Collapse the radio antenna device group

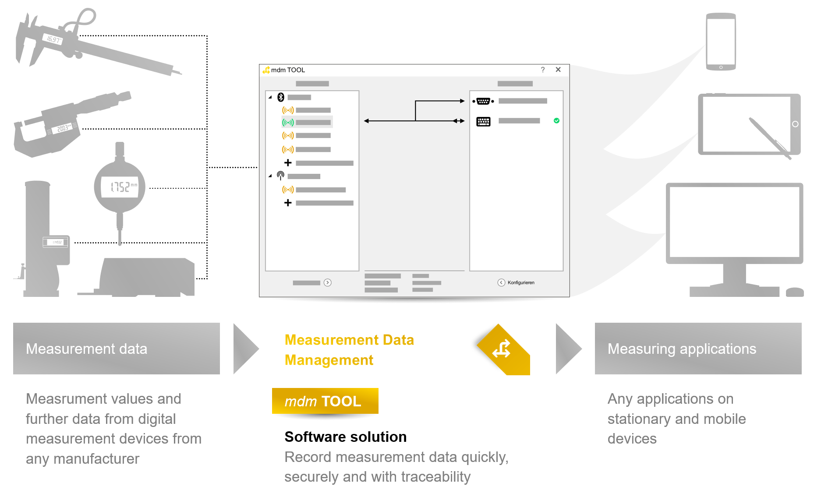pyautogui.click(x=270, y=176)
